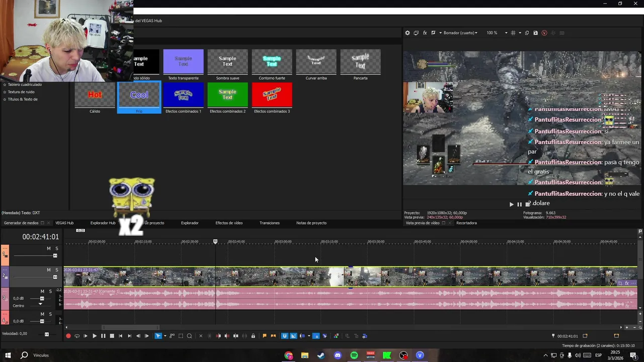Go to start of project

120,336
